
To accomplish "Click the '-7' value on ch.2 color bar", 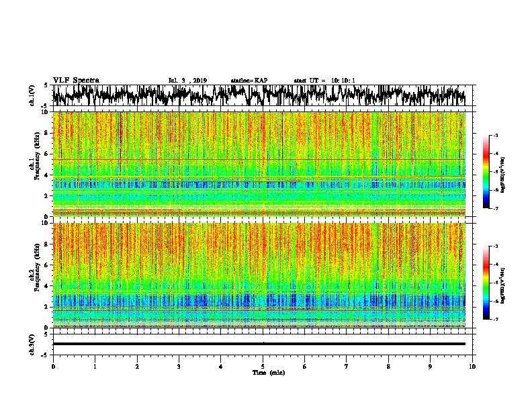I will pyautogui.click(x=495, y=319).
